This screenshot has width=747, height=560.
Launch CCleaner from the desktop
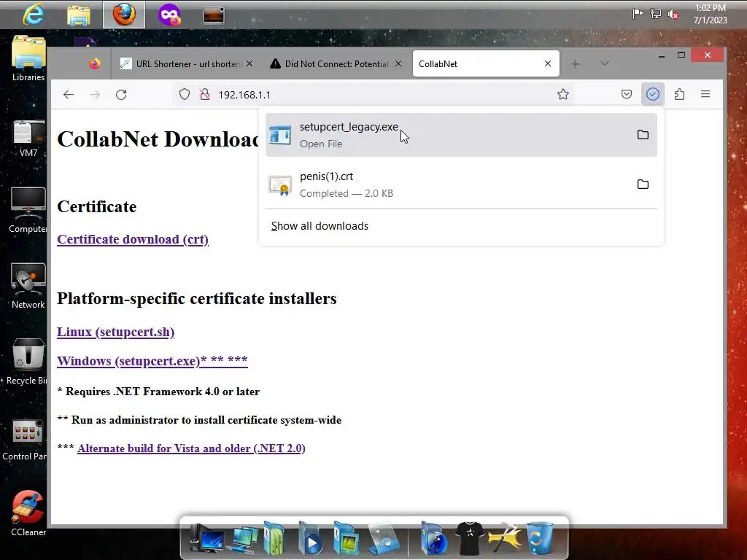point(28,513)
